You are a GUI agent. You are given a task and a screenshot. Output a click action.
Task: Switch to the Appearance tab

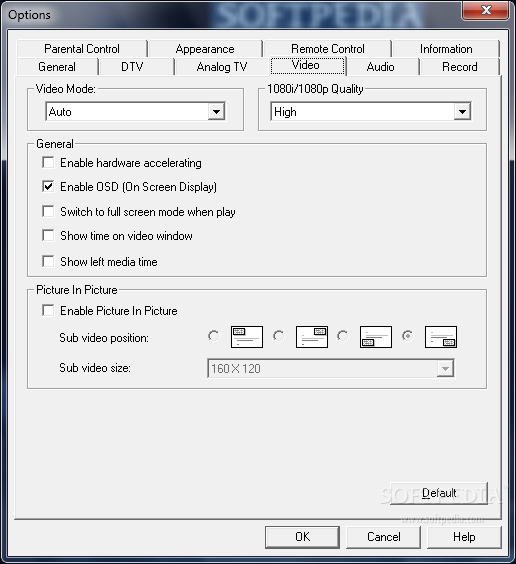tap(205, 49)
